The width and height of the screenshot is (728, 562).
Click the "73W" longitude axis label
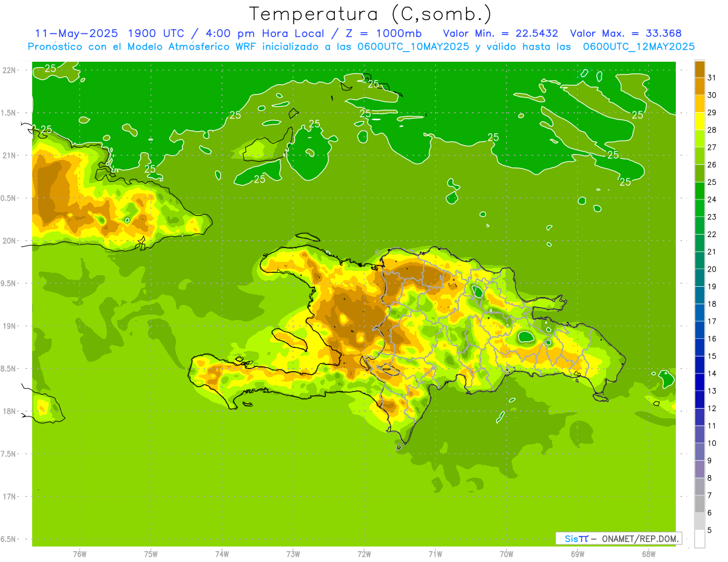tap(293, 554)
